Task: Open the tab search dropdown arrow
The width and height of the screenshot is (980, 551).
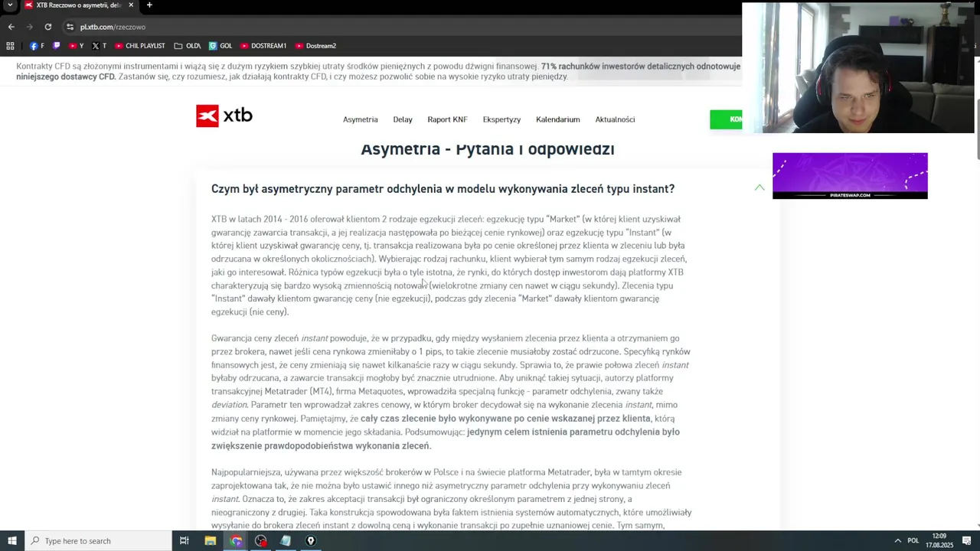Action: (10, 5)
